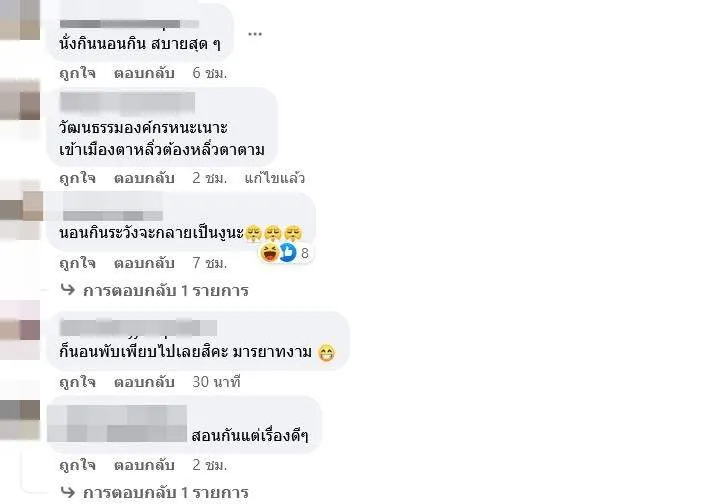Like the มารยาทงาม comment posted 30 นาที ago

78,382
